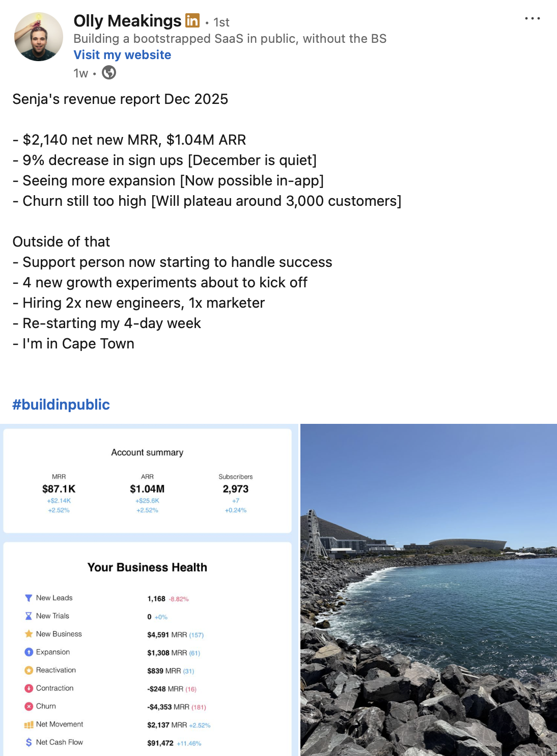
Task: Open the three-dot post options menu
Action: [532, 18]
